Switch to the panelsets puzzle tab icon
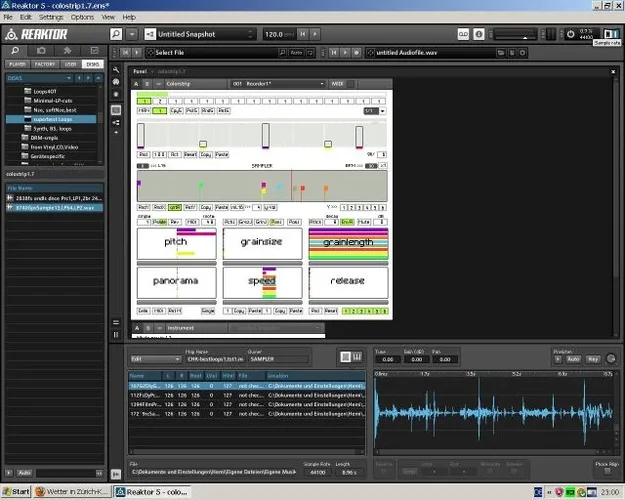The height and width of the screenshot is (500, 625). [x=67, y=51]
